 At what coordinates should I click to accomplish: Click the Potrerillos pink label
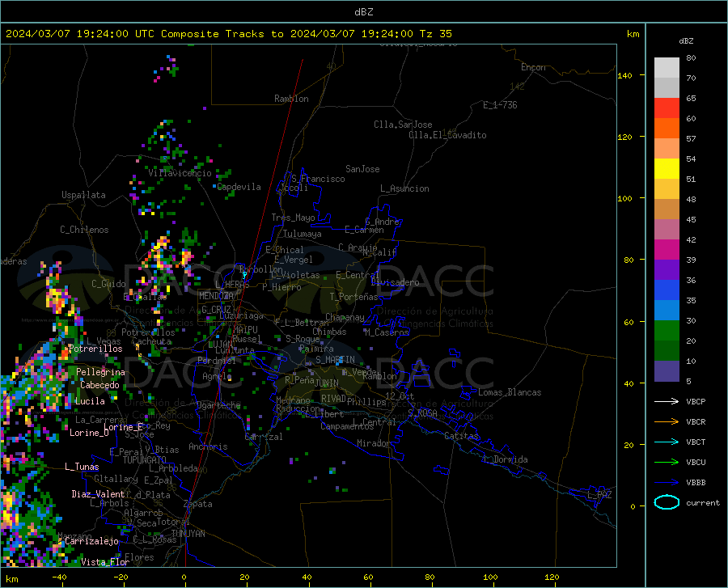(95, 349)
